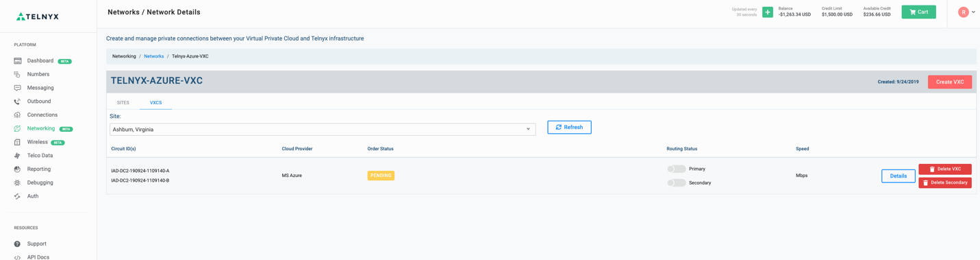Click the Connections sidebar icon

[x=18, y=115]
